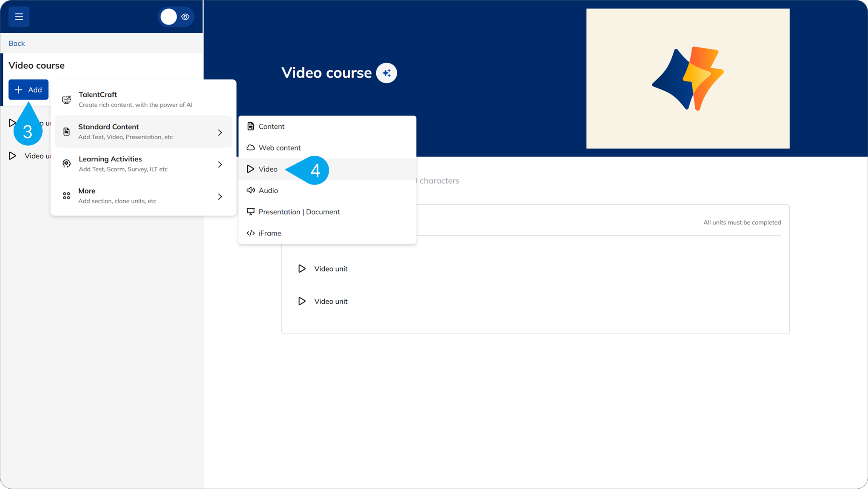Image resolution: width=868 pixels, height=489 pixels.
Task: Click the course logo thumbnail image
Action: pyautogui.click(x=687, y=78)
